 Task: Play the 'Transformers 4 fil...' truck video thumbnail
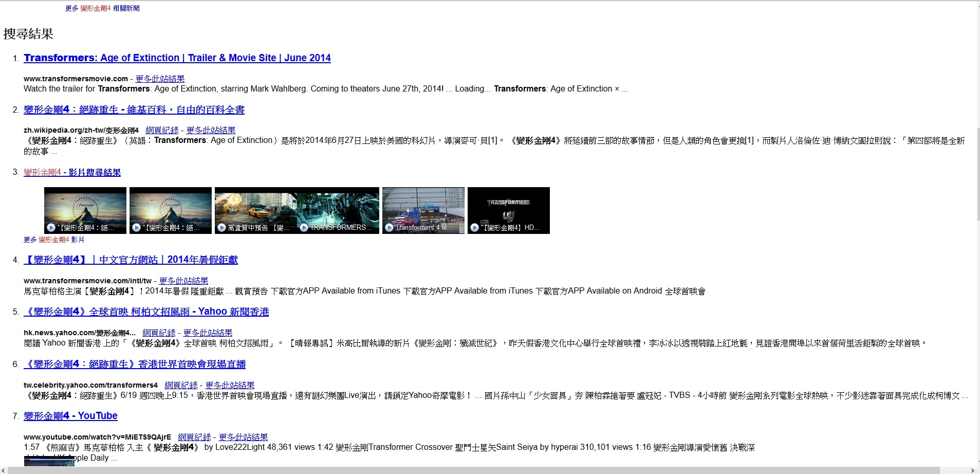423,210
